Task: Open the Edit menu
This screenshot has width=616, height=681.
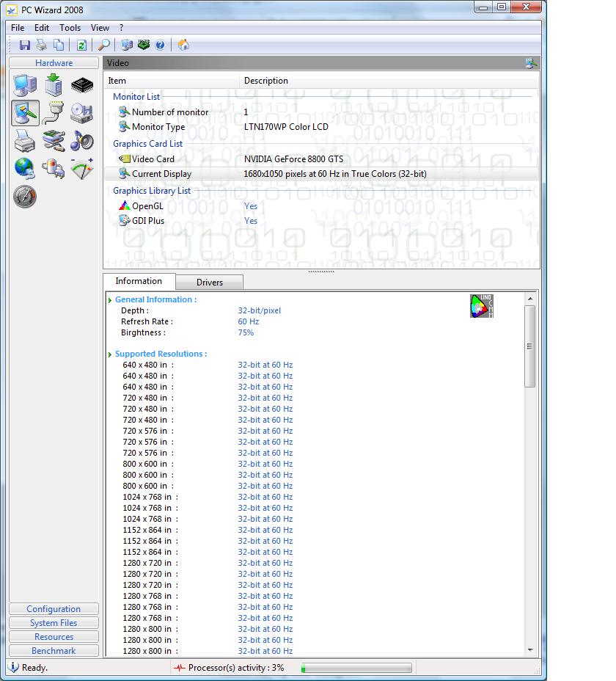Action: [42, 28]
